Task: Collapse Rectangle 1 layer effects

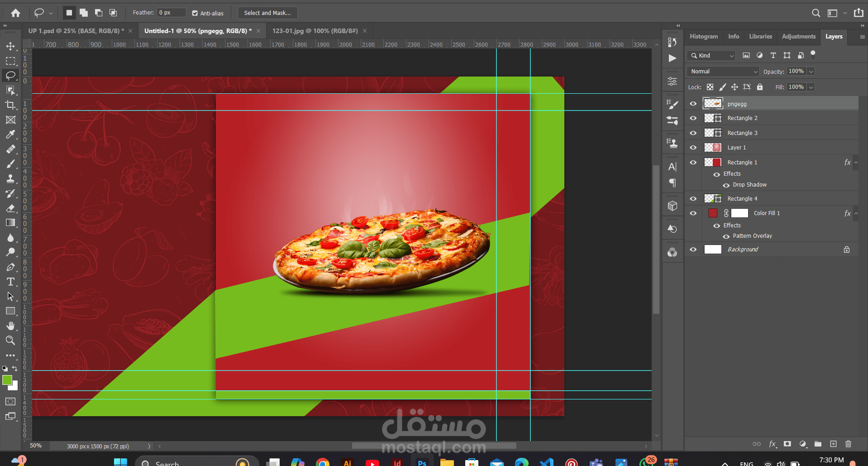Action: [x=856, y=163]
